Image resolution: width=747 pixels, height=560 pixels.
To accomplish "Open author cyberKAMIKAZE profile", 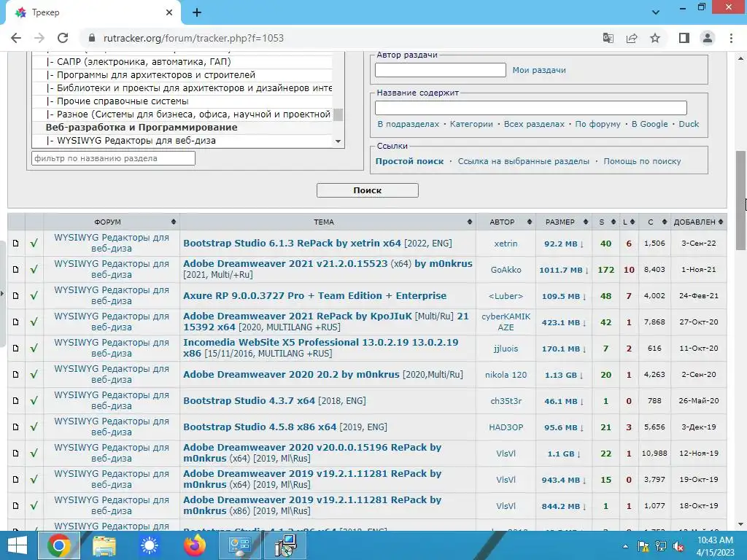I will click(506, 322).
